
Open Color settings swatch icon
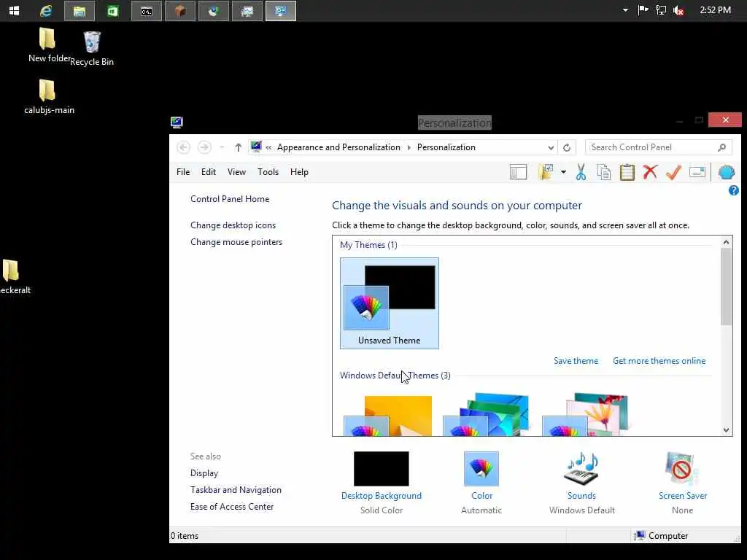click(481, 469)
